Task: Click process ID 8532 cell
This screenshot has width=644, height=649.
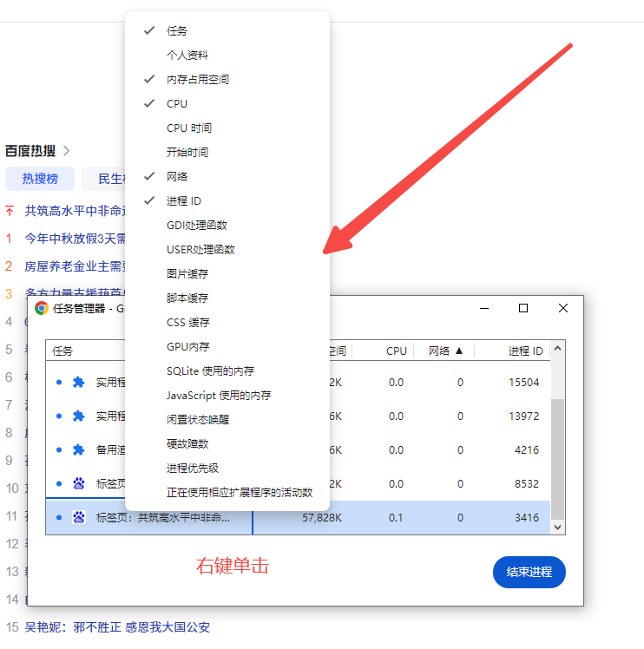Action: [x=526, y=483]
